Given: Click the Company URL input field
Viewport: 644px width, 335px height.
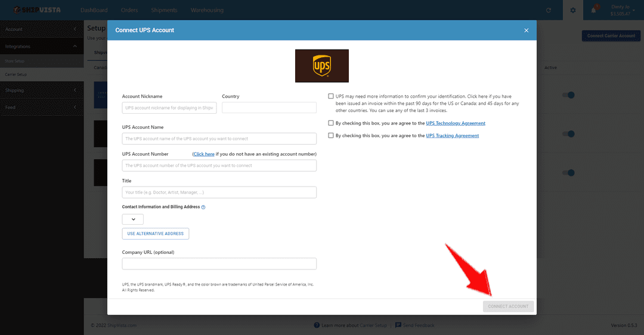Looking at the screenshot, I should pos(219,263).
